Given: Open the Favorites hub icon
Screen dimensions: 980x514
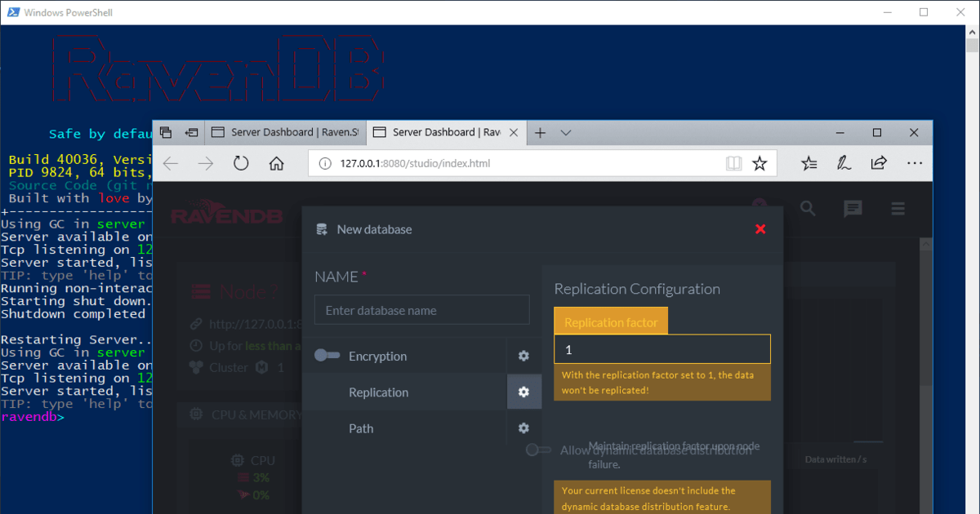Looking at the screenshot, I should point(809,163).
